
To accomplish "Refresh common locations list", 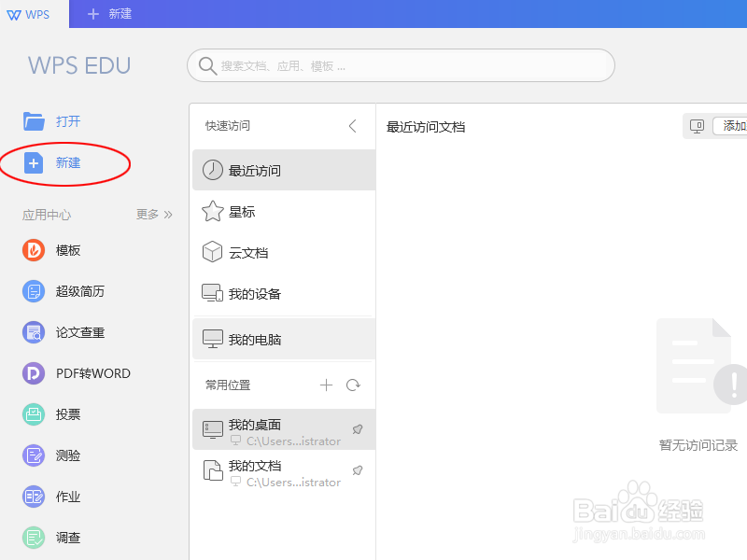I will point(353,385).
